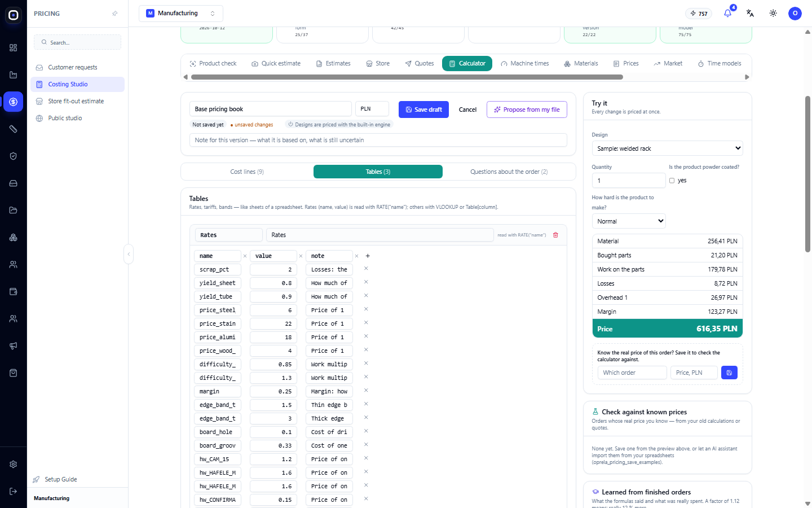Viewport: 812px width, 508px height.
Task: Open user avatar menu
Action: [795, 13]
